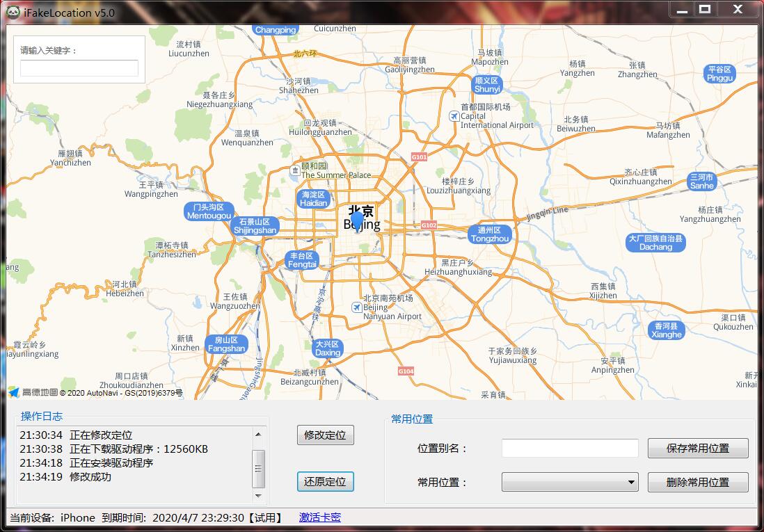Click the operation log scroll down arrow

(x=258, y=496)
